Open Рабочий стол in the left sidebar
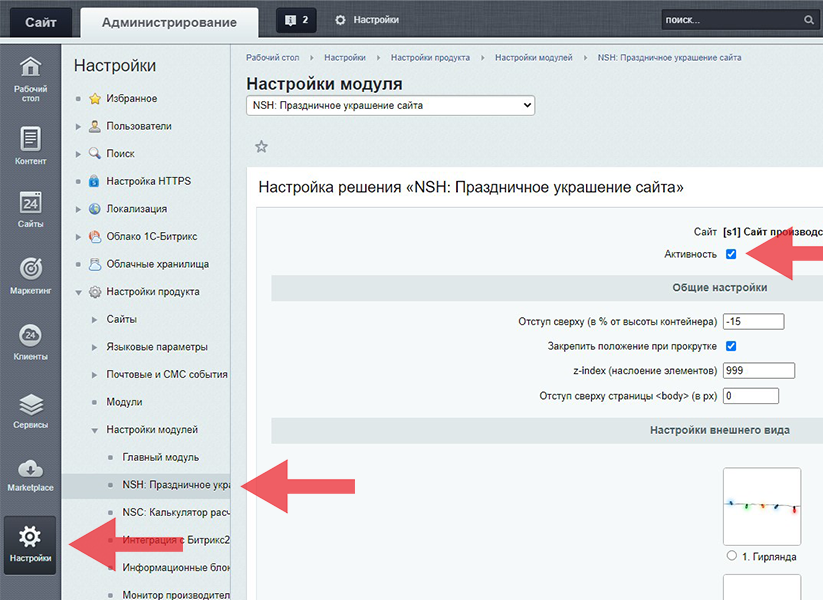This screenshot has width=823, height=600. coord(30,80)
